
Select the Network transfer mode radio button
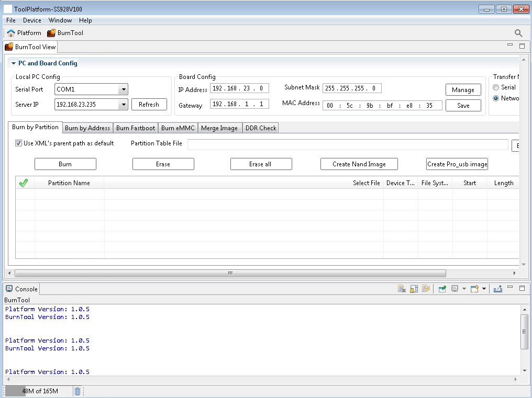tap(496, 98)
